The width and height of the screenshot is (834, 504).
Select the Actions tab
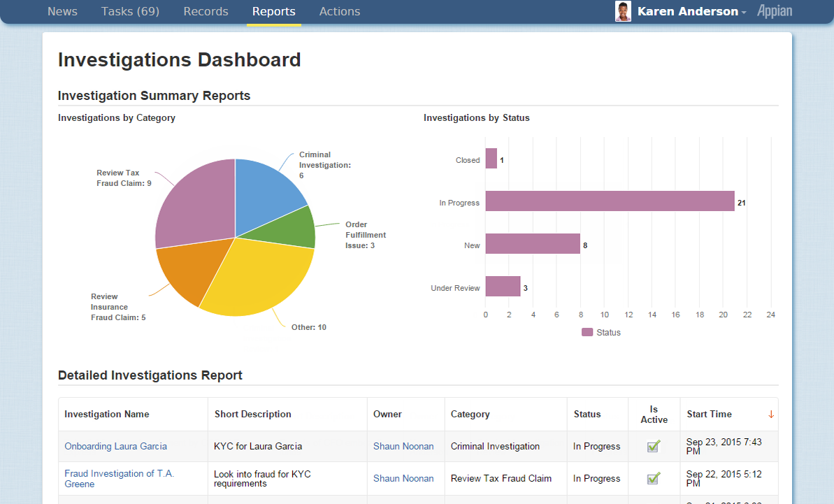(x=340, y=12)
